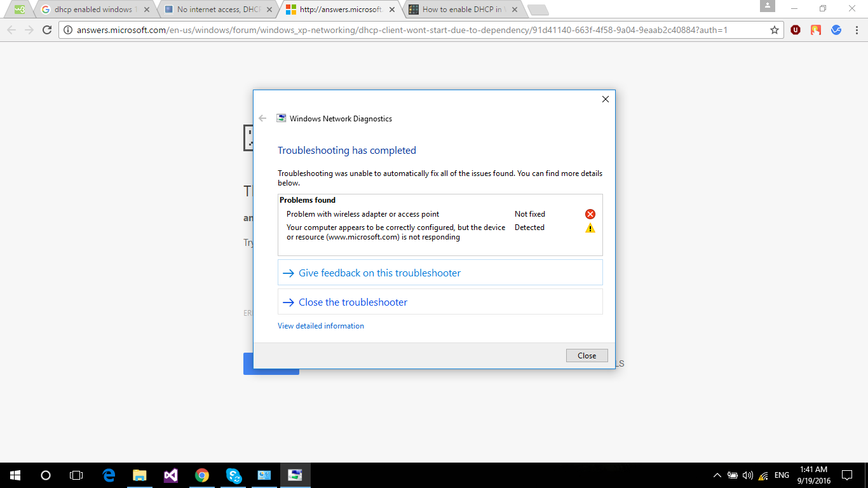Viewport: 868px width, 488px height.
Task: Close the 'dhcp enabled windows' tab
Action: (x=146, y=10)
